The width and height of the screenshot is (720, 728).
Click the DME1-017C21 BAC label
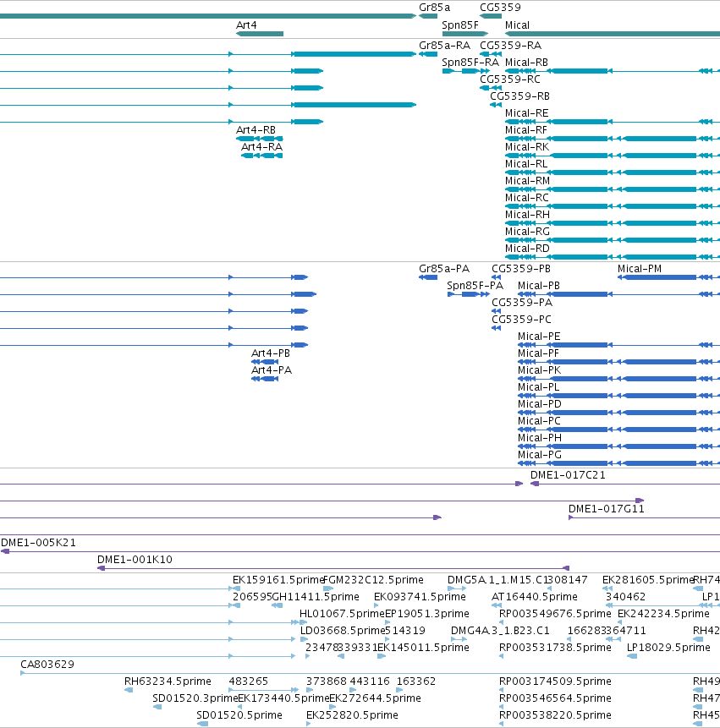(568, 475)
